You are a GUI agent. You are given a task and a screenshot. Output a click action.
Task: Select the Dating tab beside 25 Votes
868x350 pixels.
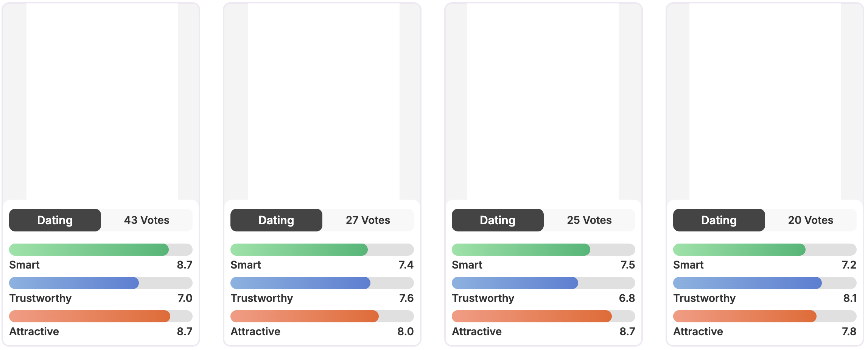[498, 220]
